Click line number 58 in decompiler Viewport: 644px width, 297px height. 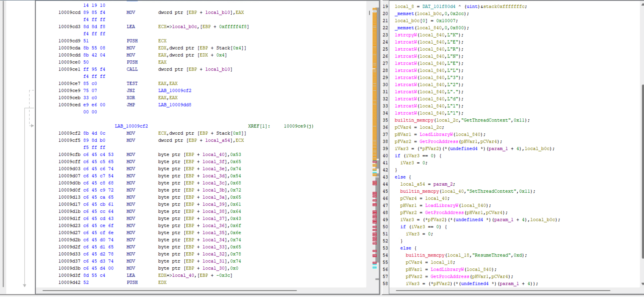(385, 284)
